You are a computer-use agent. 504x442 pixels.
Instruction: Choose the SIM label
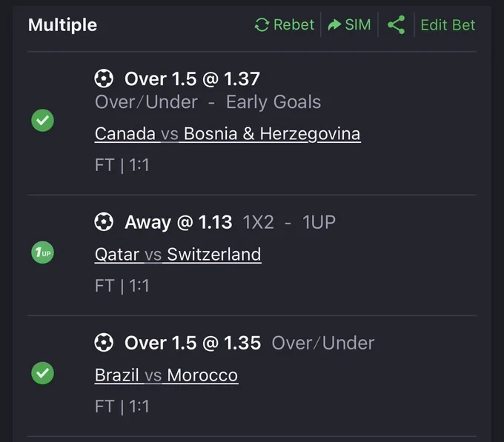point(358,24)
